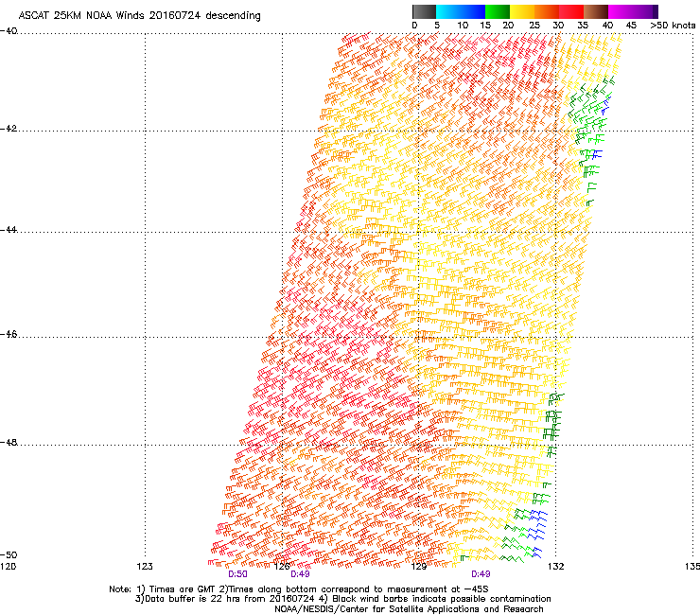Click the longitude label '132'

tap(555, 567)
